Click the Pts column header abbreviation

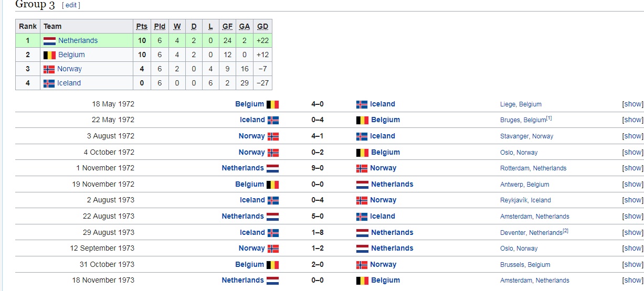(142, 26)
